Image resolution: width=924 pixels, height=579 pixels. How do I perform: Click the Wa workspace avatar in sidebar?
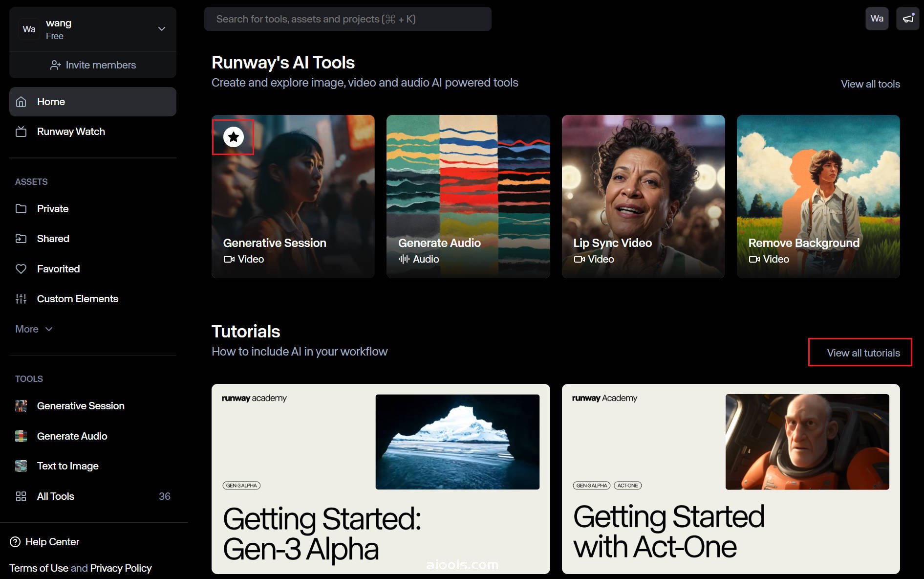click(x=29, y=29)
